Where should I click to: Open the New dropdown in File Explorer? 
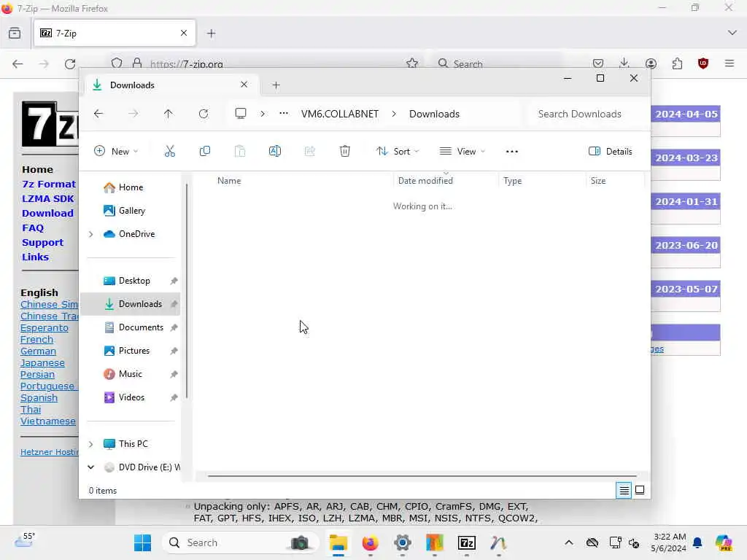(x=116, y=152)
